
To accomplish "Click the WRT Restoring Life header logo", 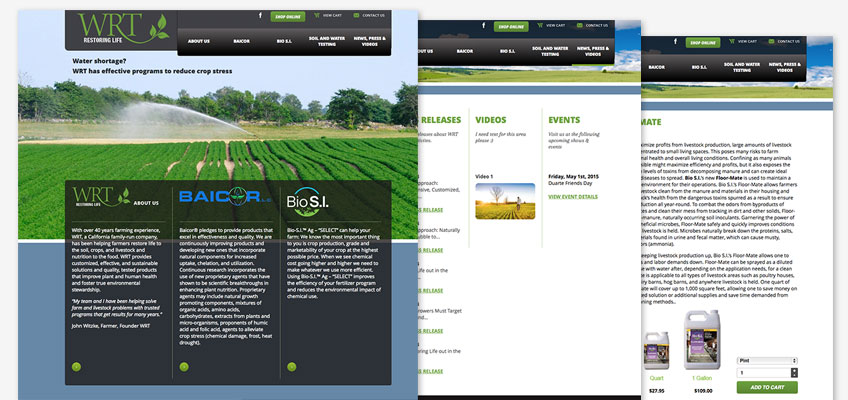I will point(122,29).
